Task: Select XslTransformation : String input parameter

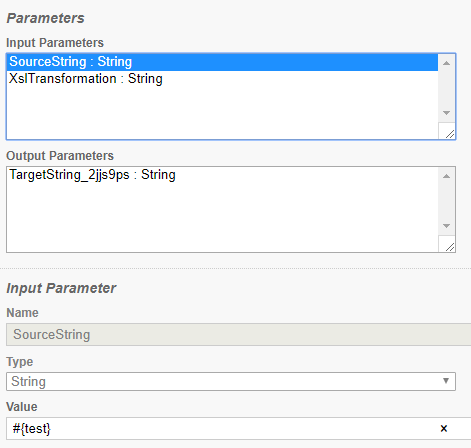Action: point(222,79)
